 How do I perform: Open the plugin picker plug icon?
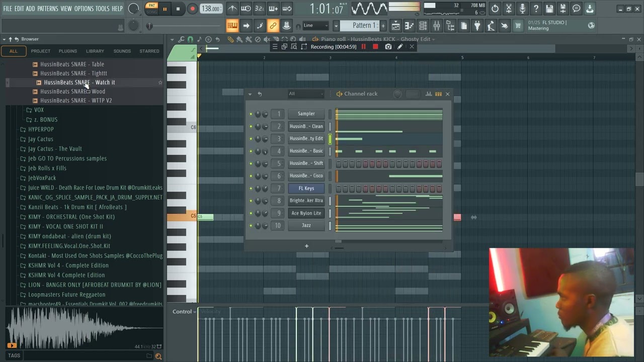point(477,26)
